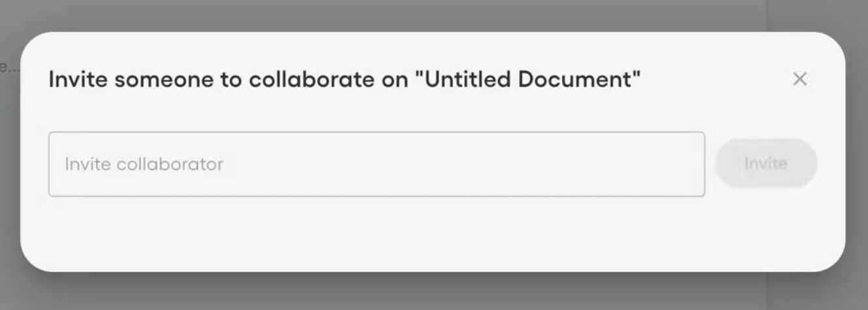Focus the collaborator email text box

coord(376,164)
